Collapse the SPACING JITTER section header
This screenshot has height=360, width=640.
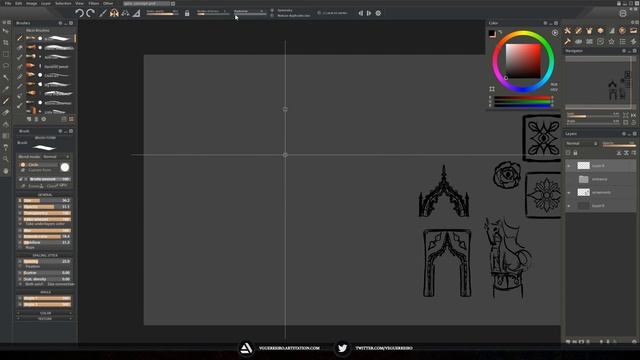[x=45, y=255]
